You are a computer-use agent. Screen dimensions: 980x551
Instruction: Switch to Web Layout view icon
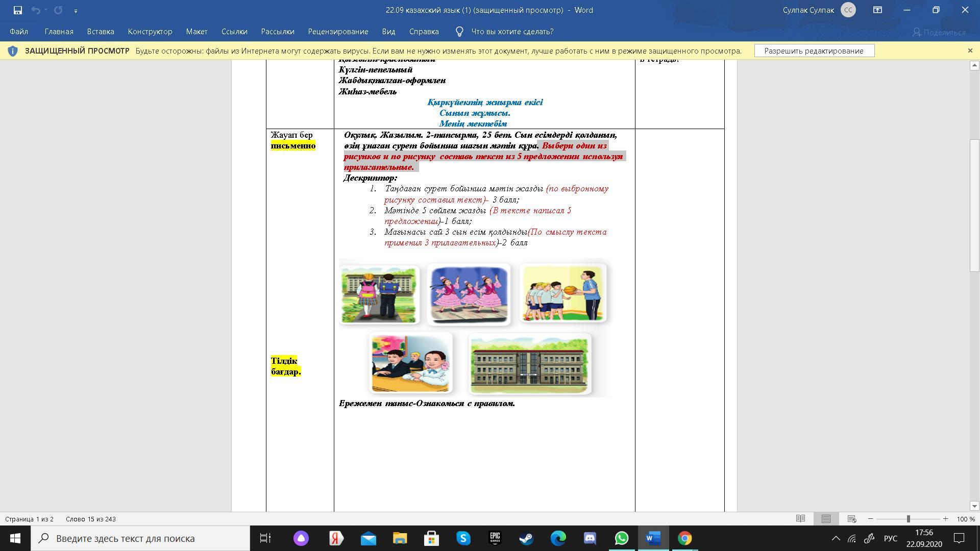[x=851, y=519]
